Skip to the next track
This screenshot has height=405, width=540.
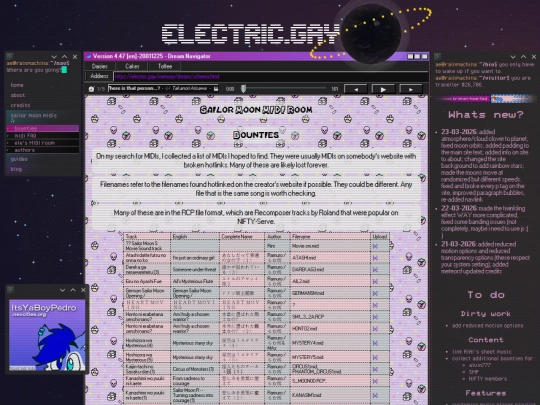coord(411,89)
